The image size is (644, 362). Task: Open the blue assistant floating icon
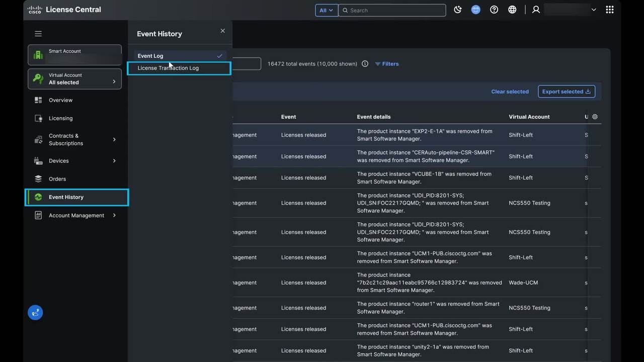click(x=35, y=313)
